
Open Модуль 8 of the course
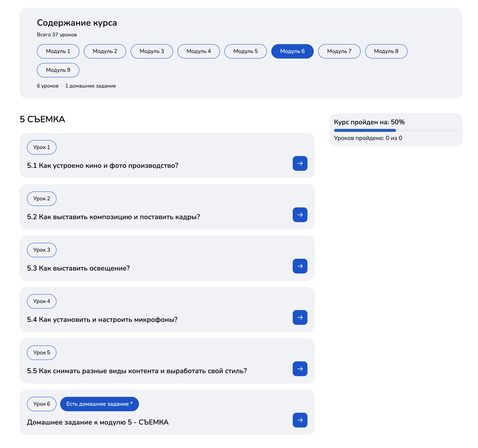[386, 51]
